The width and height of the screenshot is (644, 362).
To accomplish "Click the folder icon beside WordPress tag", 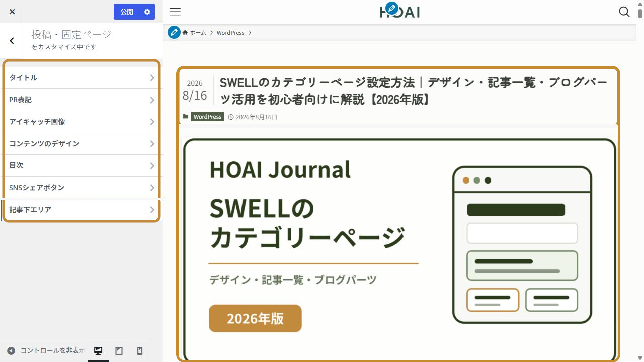I will point(186,117).
